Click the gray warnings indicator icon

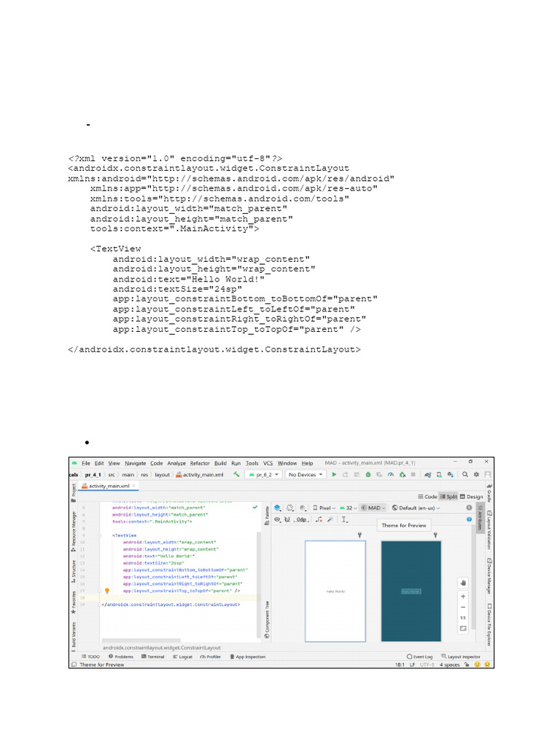point(469,508)
